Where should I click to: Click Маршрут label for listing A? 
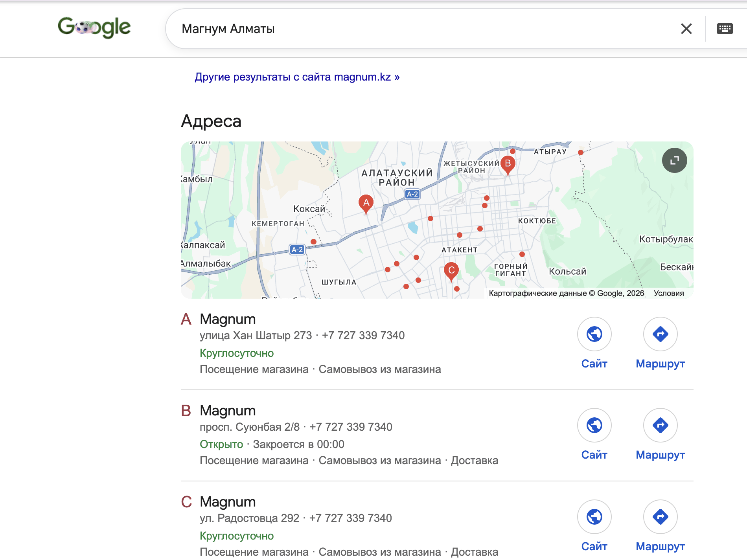point(660,364)
